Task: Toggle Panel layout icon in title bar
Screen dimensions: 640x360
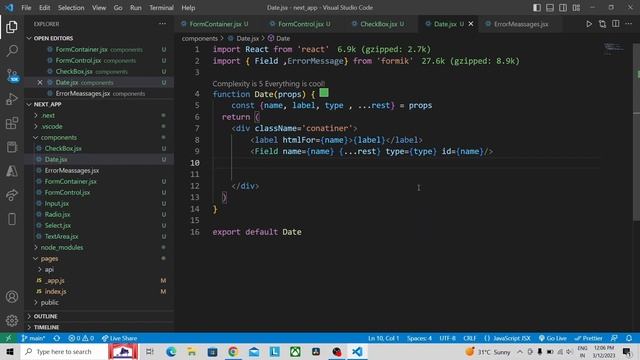Action: [550, 8]
